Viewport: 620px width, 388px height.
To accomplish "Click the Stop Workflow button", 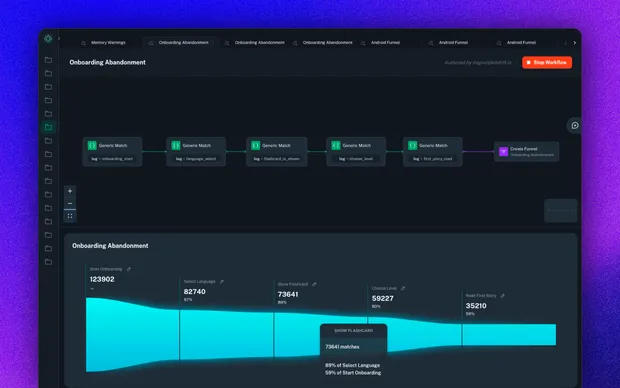I will click(547, 62).
